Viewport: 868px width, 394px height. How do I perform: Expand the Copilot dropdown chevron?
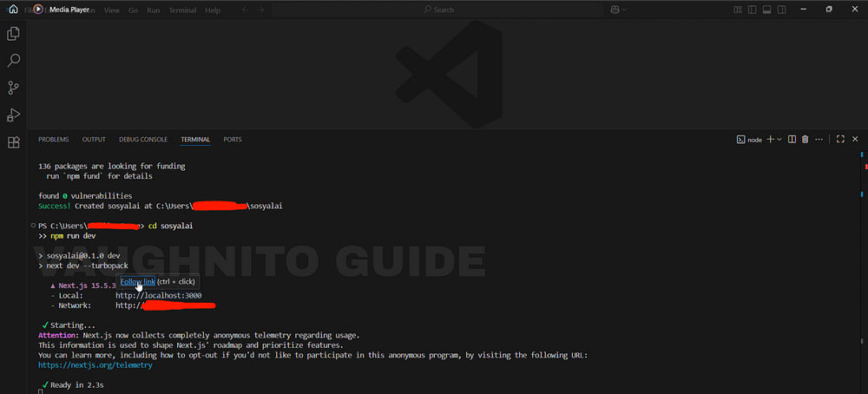[624, 10]
